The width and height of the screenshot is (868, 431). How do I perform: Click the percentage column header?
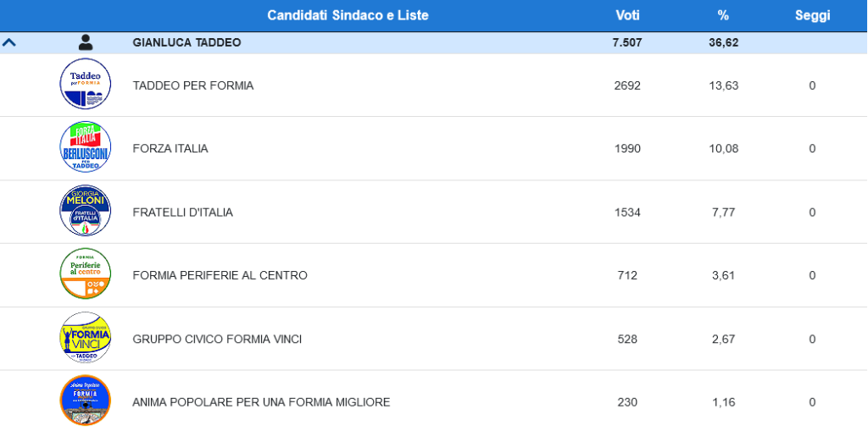click(723, 15)
